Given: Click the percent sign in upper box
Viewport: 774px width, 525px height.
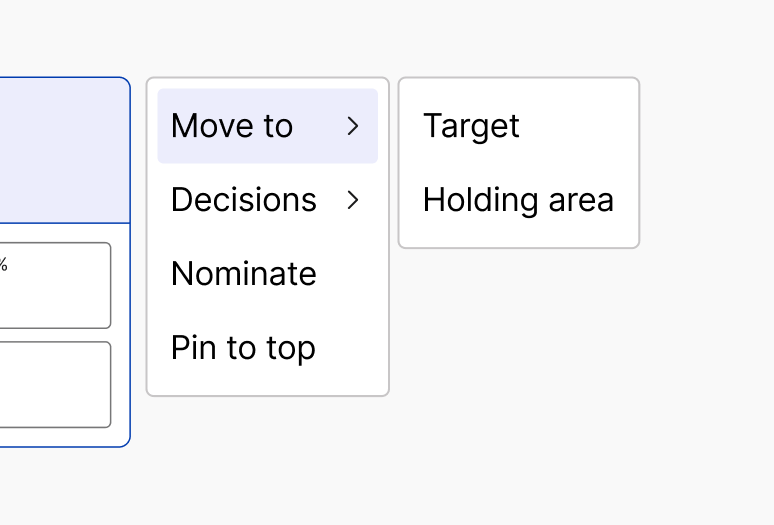Looking at the screenshot, I should click(3, 264).
